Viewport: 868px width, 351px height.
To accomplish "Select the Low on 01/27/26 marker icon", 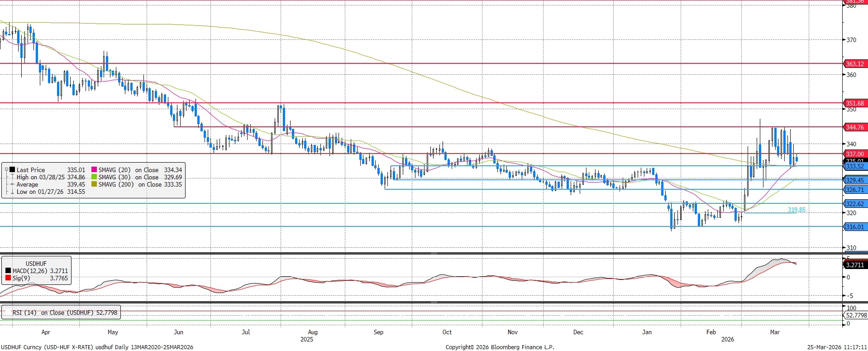I will coord(13,192).
